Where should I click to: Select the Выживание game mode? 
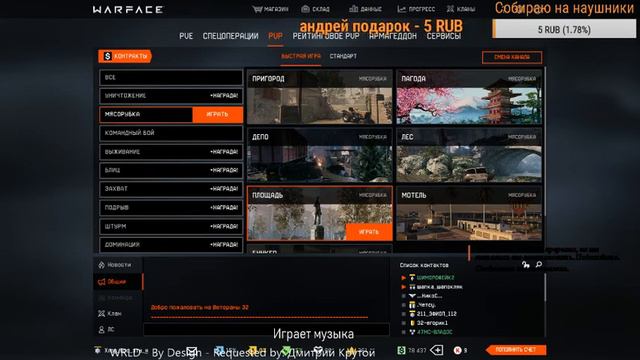pos(171,152)
